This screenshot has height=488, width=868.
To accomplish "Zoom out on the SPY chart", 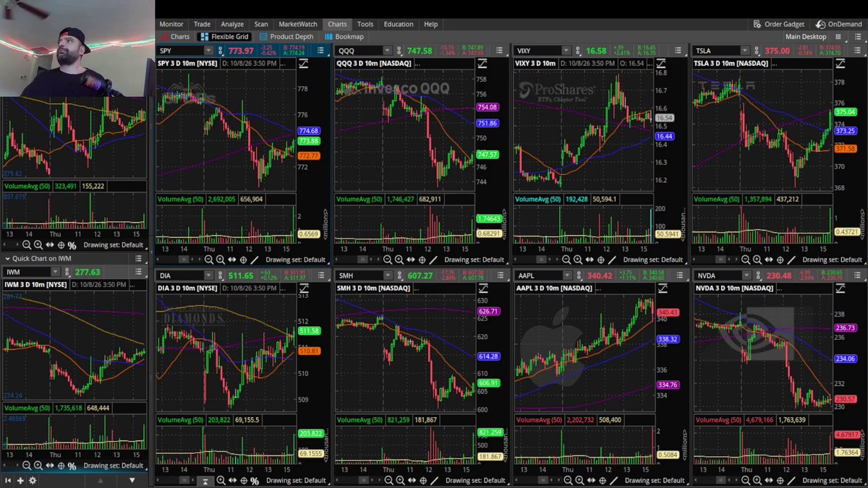I will 209,260.
